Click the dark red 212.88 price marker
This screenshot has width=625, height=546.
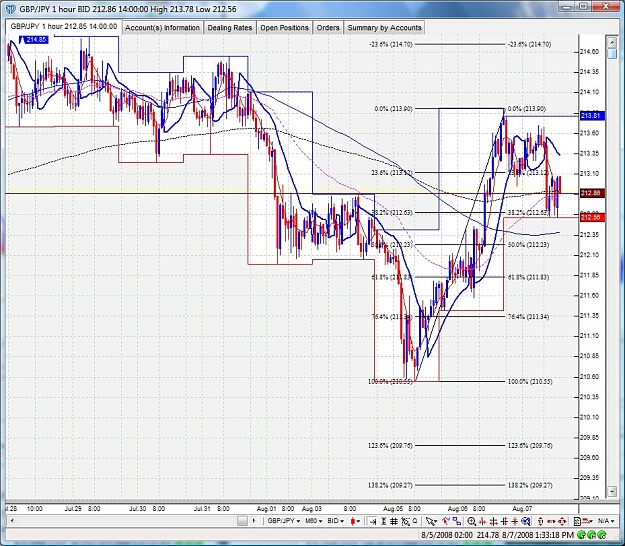click(593, 193)
